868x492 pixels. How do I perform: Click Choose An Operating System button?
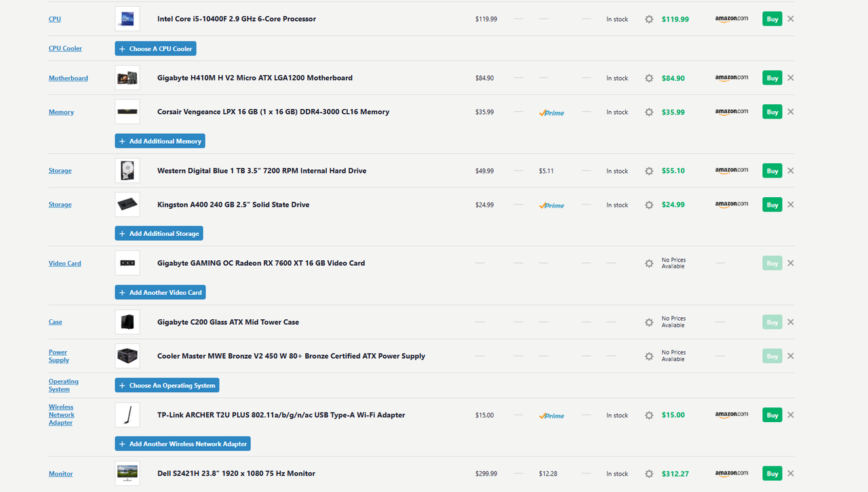coord(167,386)
